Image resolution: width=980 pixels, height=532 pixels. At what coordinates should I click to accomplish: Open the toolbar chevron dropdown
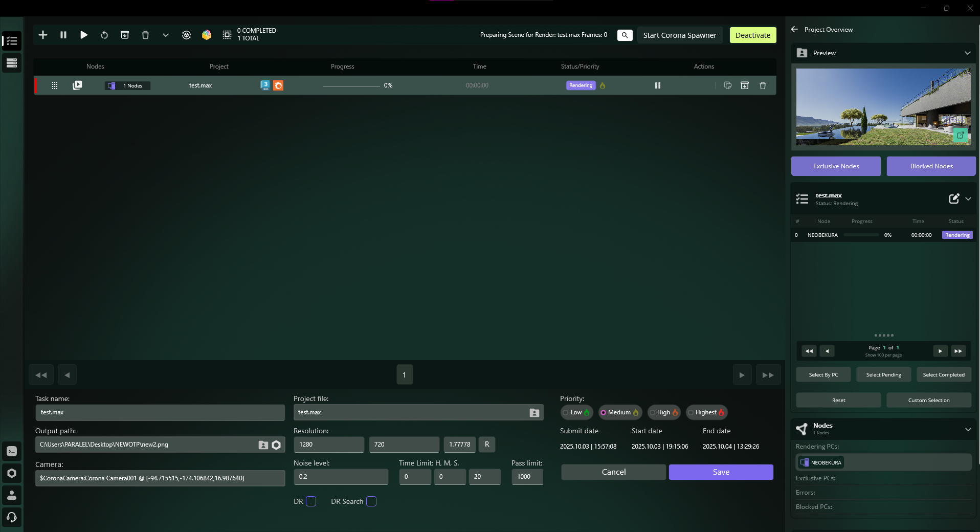tap(166, 35)
